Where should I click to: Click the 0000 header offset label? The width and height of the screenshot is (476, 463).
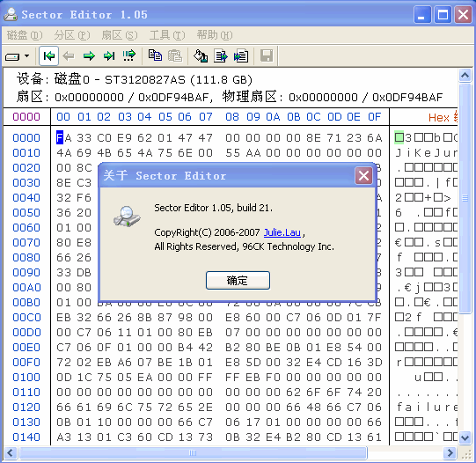(x=26, y=117)
